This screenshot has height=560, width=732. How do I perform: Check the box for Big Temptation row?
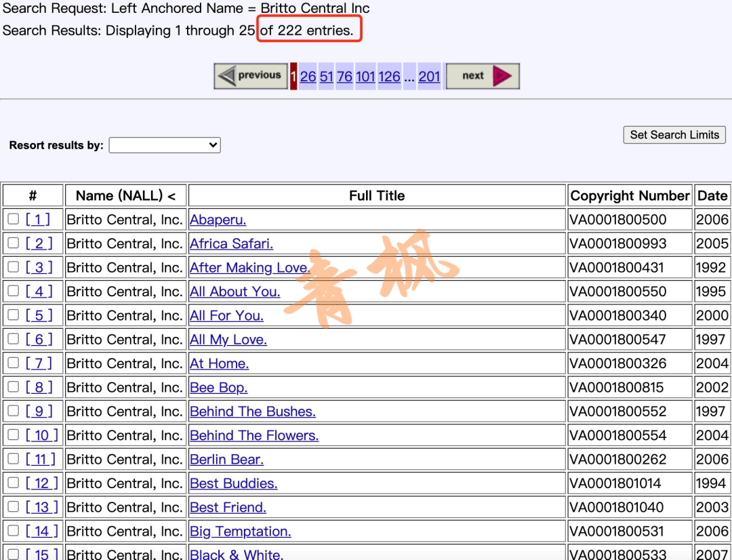click(x=13, y=530)
